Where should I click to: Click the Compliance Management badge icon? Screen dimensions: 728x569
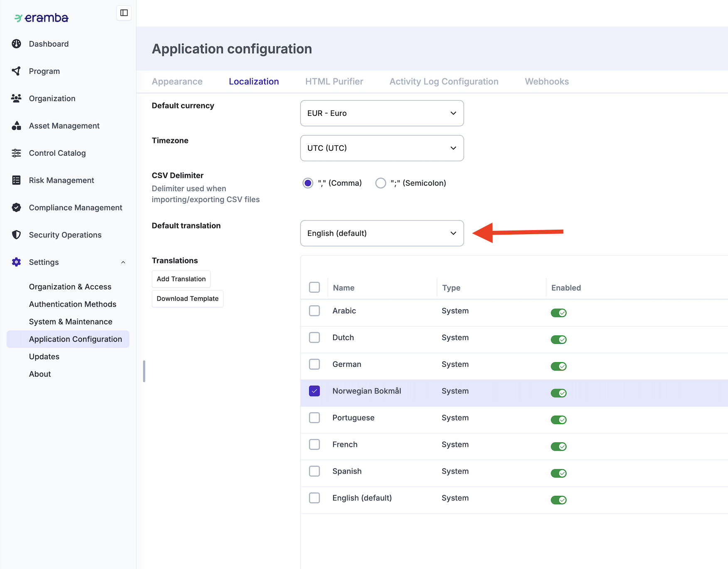(x=16, y=208)
